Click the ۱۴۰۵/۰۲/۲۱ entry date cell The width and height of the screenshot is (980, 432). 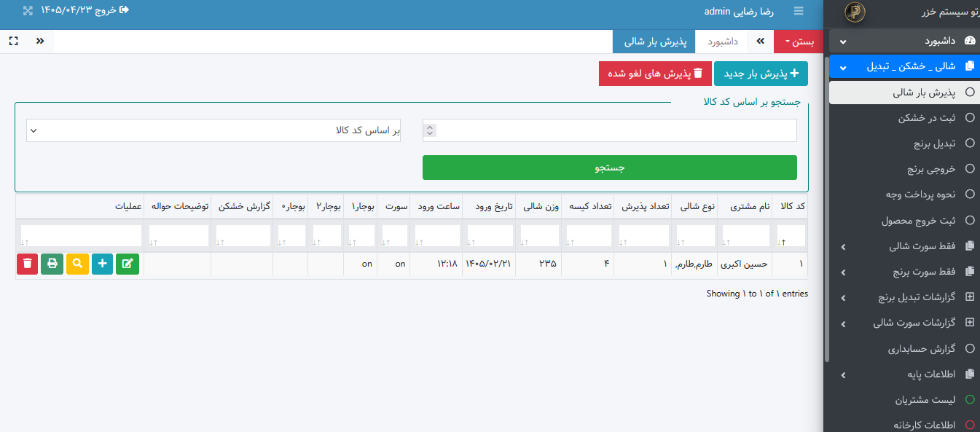click(490, 264)
